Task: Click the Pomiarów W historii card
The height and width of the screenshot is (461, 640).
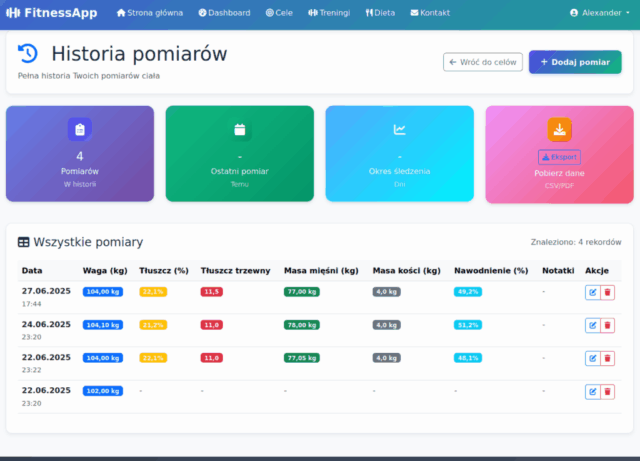Action: click(80, 154)
